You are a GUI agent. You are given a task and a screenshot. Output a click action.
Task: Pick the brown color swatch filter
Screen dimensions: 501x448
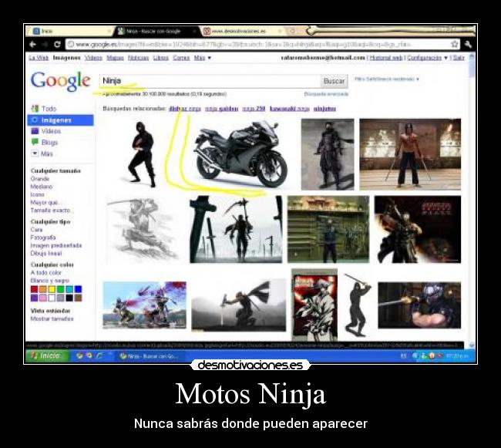(78, 298)
